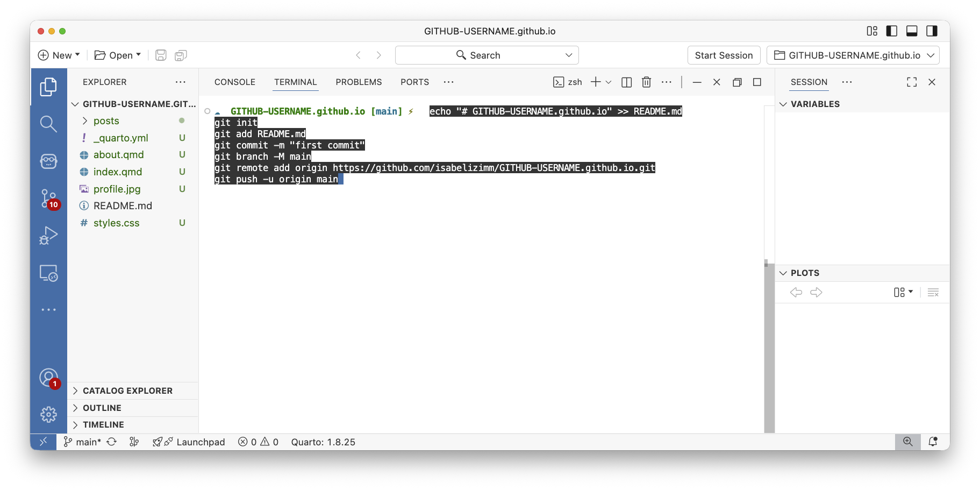This screenshot has width=980, height=490.
Task: Click the Start Session button
Action: pos(724,55)
